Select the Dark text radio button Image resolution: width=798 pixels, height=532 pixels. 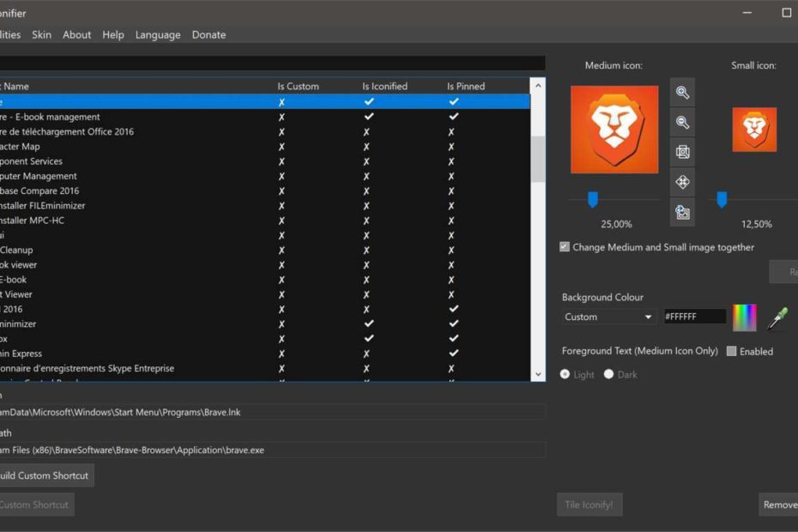point(608,374)
